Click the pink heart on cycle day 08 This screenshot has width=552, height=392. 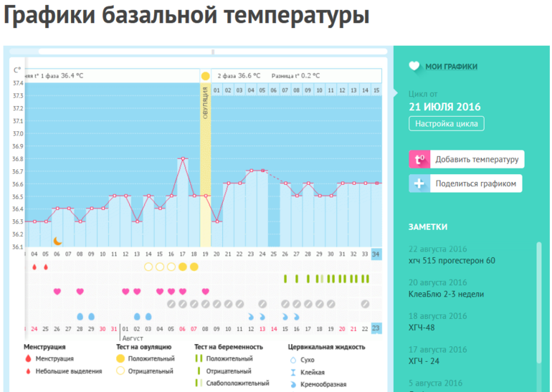pyautogui.click(x=80, y=292)
